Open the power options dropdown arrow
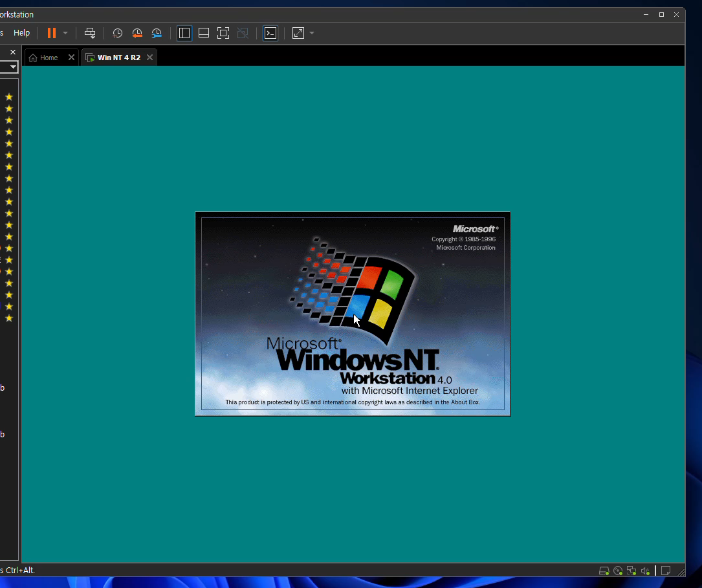 coord(65,33)
